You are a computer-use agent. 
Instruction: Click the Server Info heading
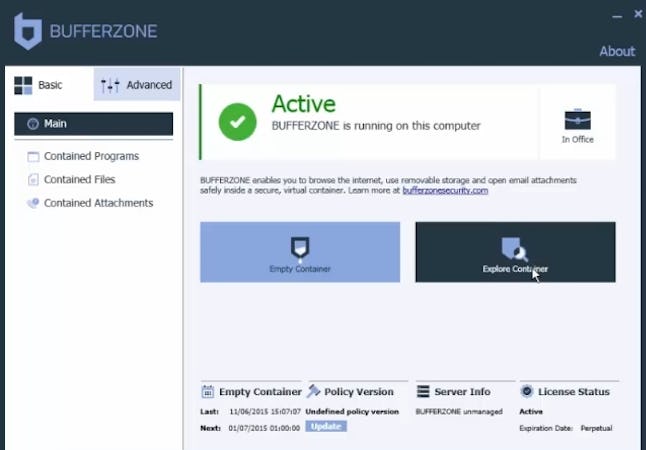[462, 391]
